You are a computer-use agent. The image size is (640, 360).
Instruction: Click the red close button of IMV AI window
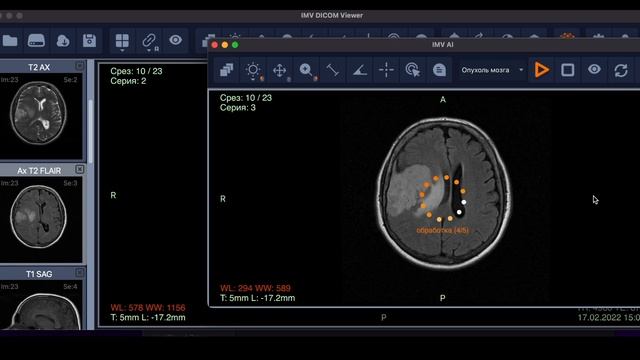[x=215, y=45]
